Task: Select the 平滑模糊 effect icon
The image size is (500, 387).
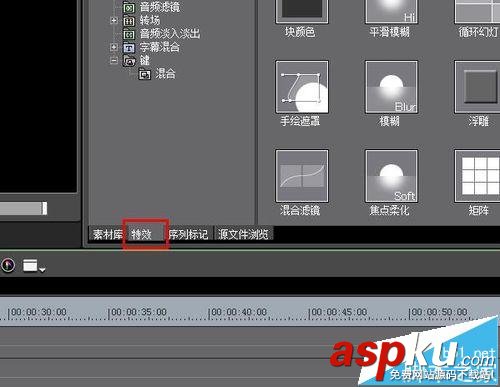Action: pos(391,12)
